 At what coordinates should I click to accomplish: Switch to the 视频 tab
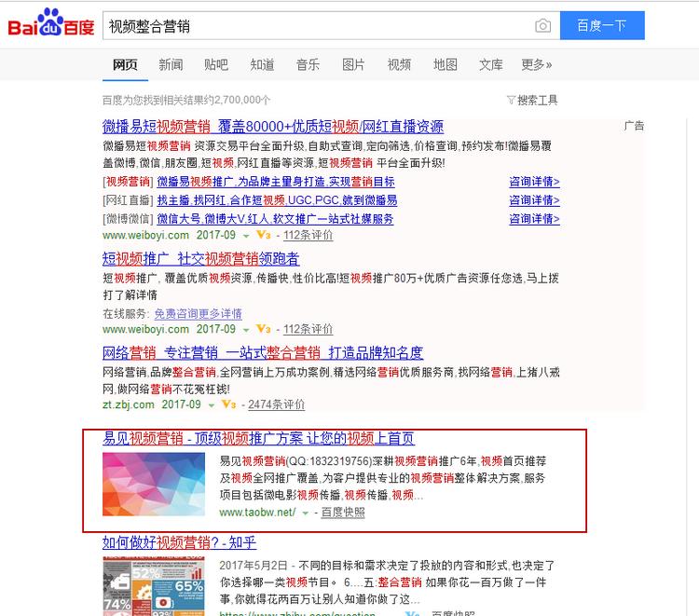tap(399, 65)
